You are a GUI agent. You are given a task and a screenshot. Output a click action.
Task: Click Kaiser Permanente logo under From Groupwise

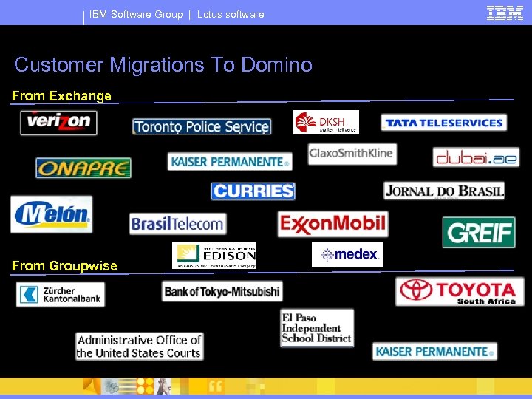coord(434,352)
